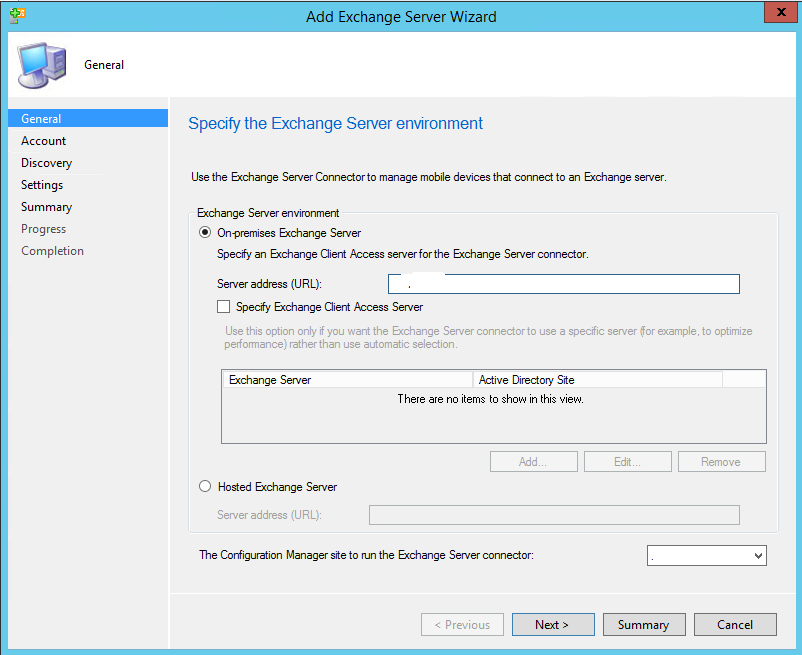
Task: Select the Hosted Exchange Server option
Action: (x=204, y=486)
